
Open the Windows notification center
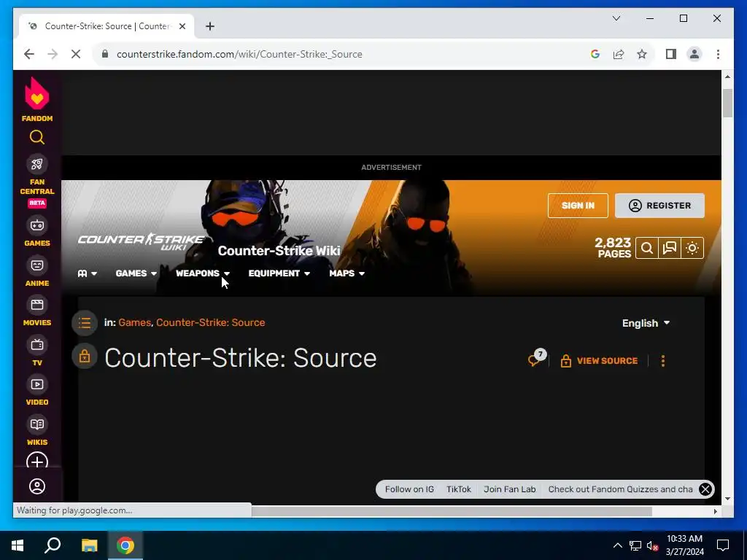(723, 545)
